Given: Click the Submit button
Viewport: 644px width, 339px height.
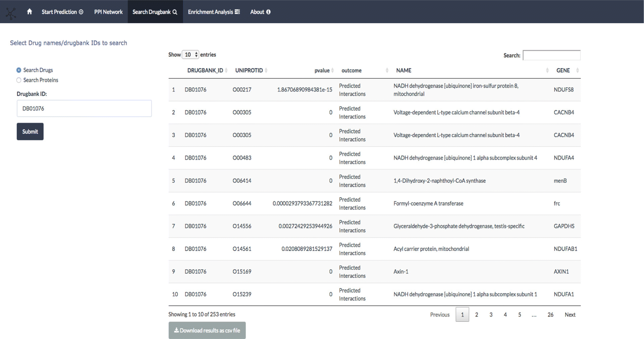Looking at the screenshot, I should [30, 131].
